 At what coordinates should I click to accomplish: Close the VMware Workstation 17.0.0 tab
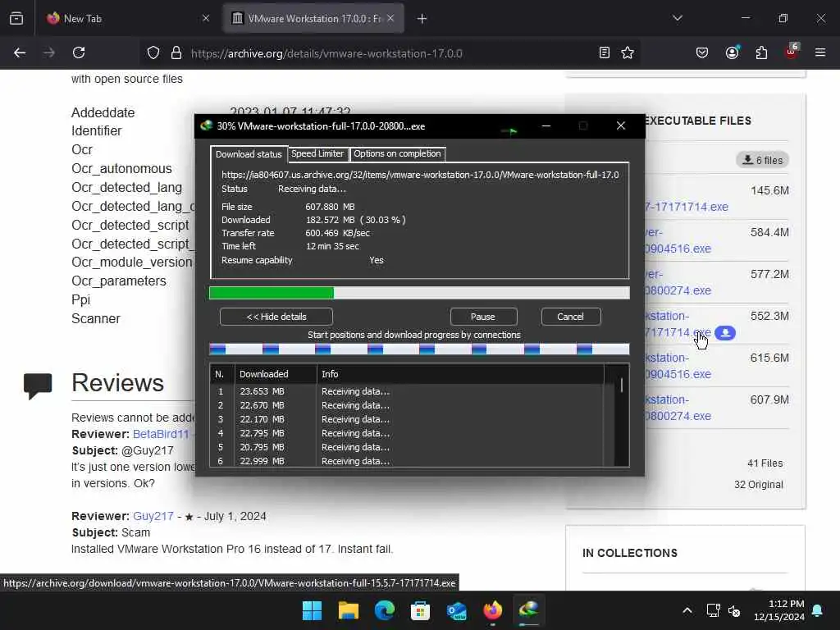[390, 18]
